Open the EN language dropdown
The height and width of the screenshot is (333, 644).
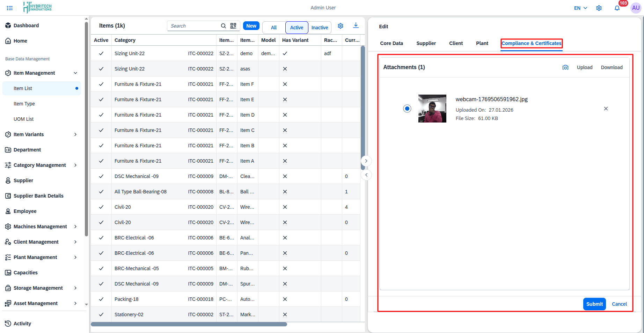(x=580, y=8)
